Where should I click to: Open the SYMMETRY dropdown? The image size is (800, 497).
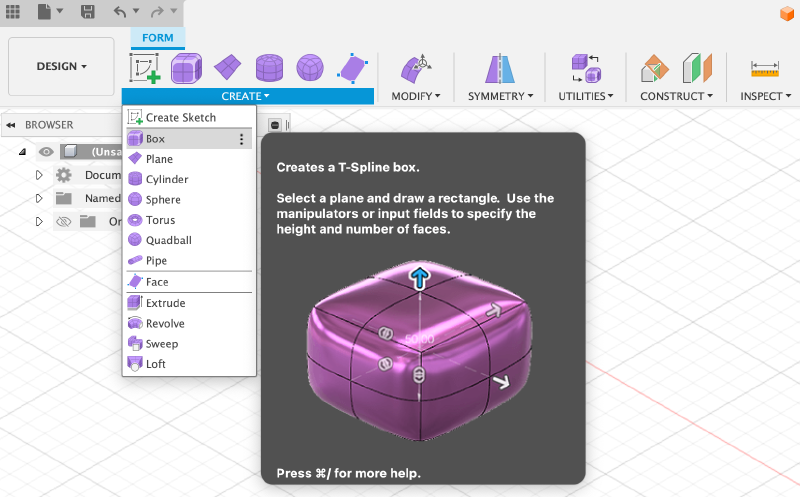(x=501, y=96)
